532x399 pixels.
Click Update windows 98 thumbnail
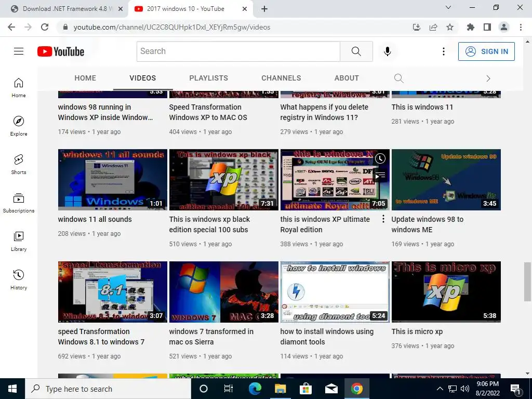446,180
